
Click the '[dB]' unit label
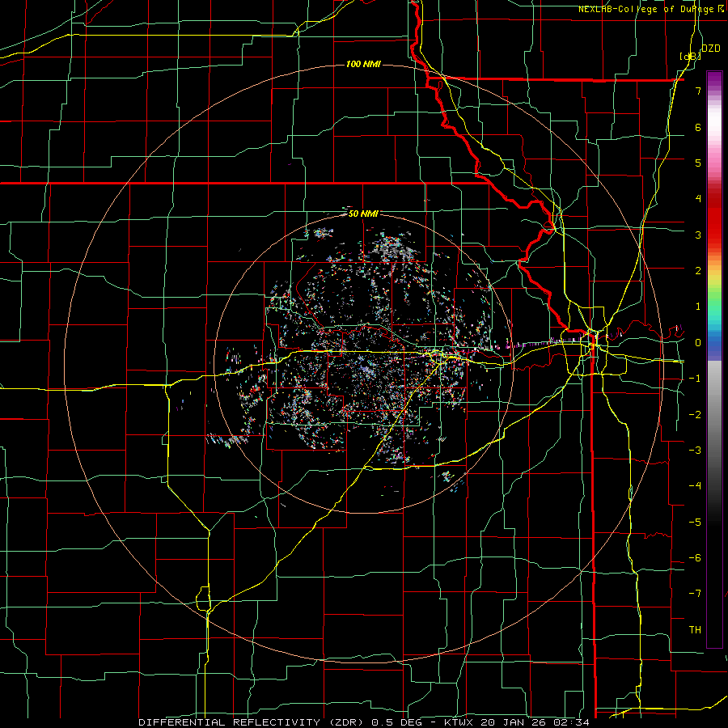(691, 56)
